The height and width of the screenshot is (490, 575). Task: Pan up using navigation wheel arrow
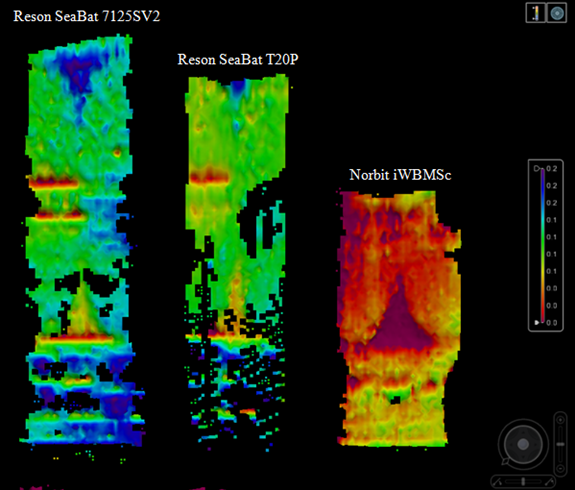(x=523, y=432)
